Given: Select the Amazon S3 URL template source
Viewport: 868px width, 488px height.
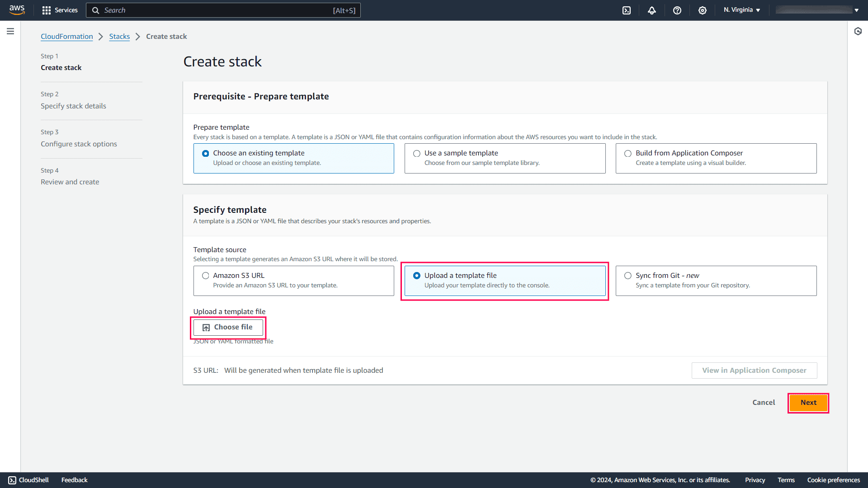Looking at the screenshot, I should coord(206,276).
